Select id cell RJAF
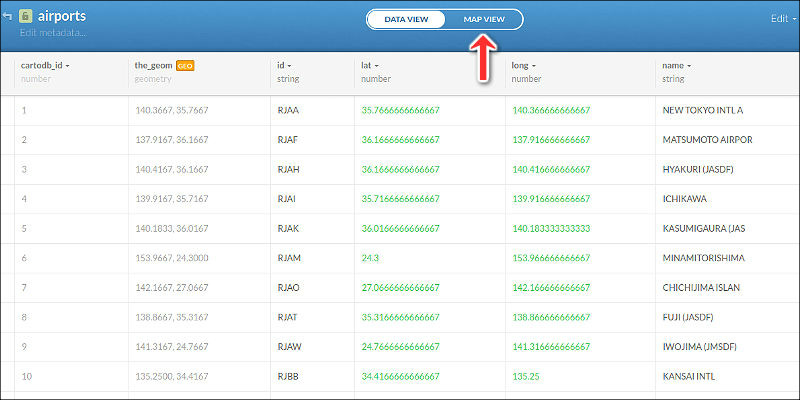 click(287, 140)
